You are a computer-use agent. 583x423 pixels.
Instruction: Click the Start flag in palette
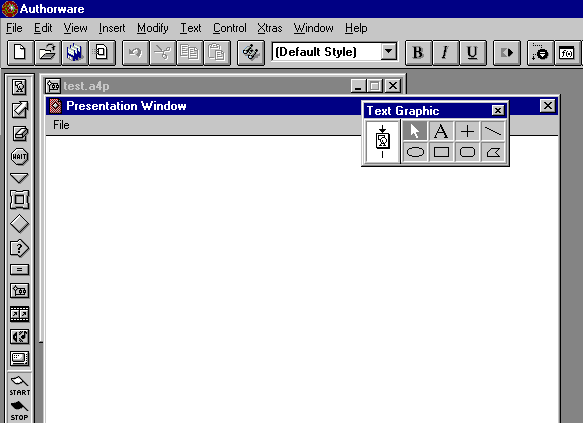pos(20,386)
